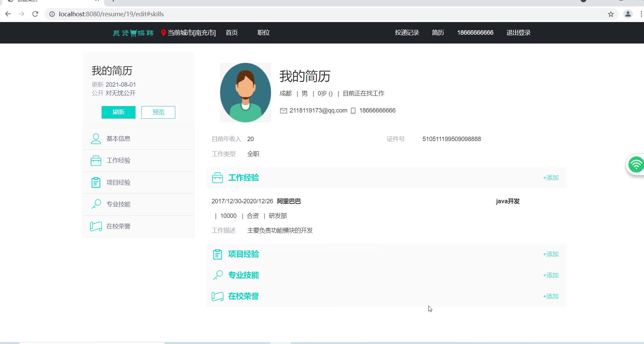Click the company name 阿里巴巴
The height and width of the screenshot is (344, 644).
pyautogui.click(x=289, y=201)
